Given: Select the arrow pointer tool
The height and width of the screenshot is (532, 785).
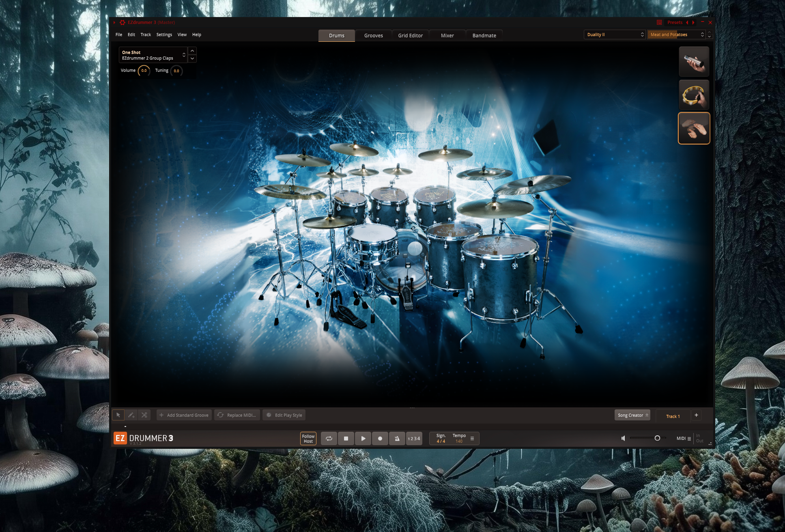Looking at the screenshot, I should point(118,415).
